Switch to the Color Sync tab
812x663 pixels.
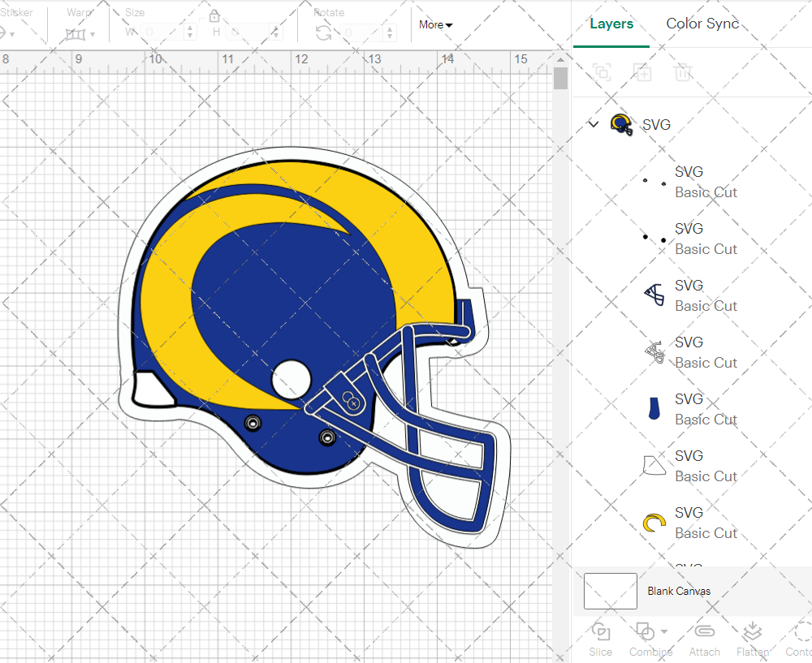point(702,24)
